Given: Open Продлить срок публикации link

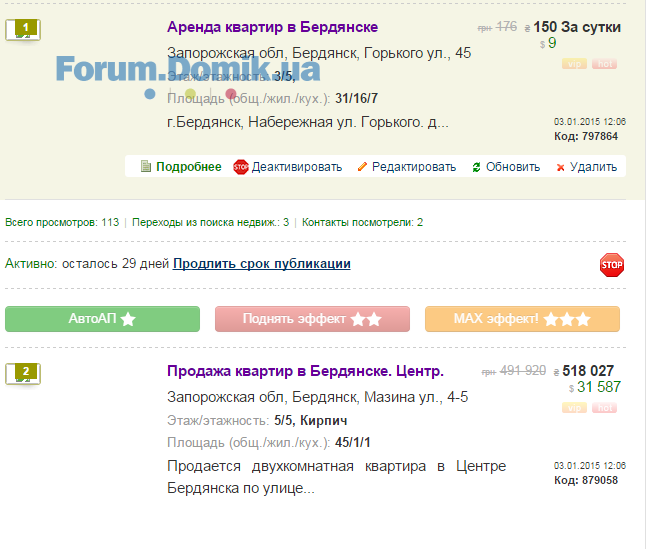Looking at the screenshot, I should pos(261,264).
